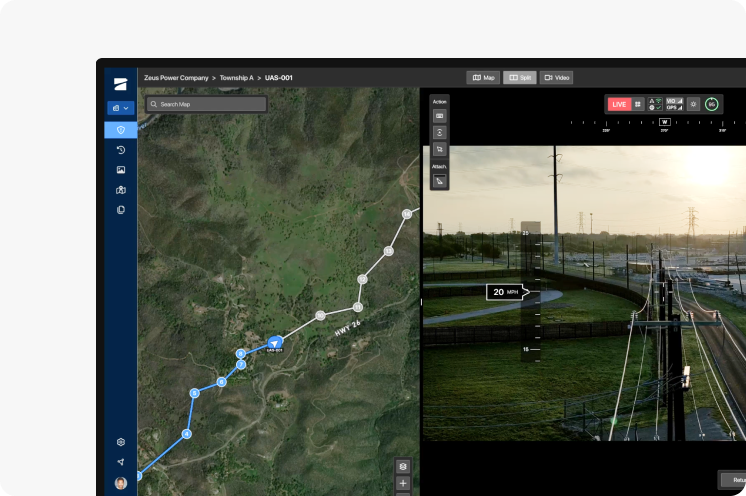Open the organization building dropdown
746x496 pixels.
[120, 108]
